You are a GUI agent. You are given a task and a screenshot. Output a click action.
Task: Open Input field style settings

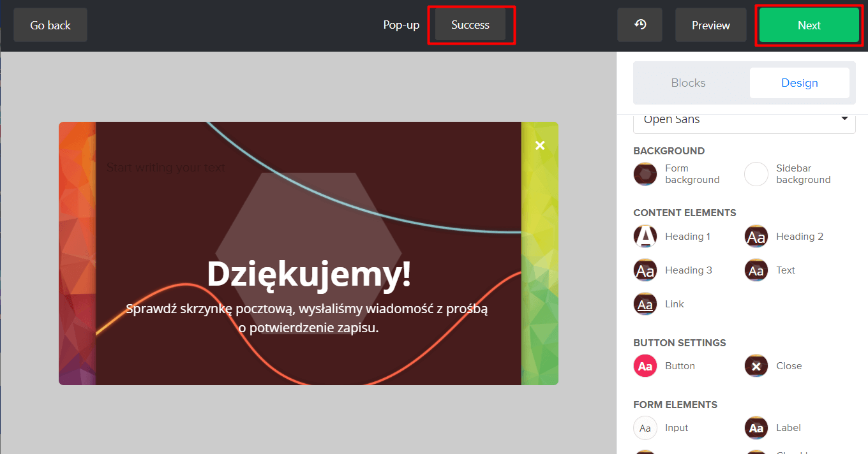coord(645,428)
